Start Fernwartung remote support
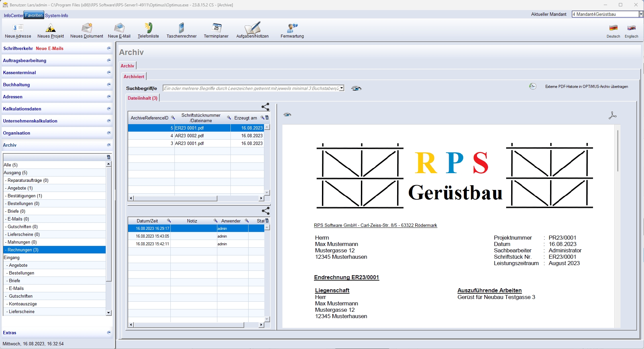Image resolution: width=644 pixels, height=349 pixels. (292, 31)
